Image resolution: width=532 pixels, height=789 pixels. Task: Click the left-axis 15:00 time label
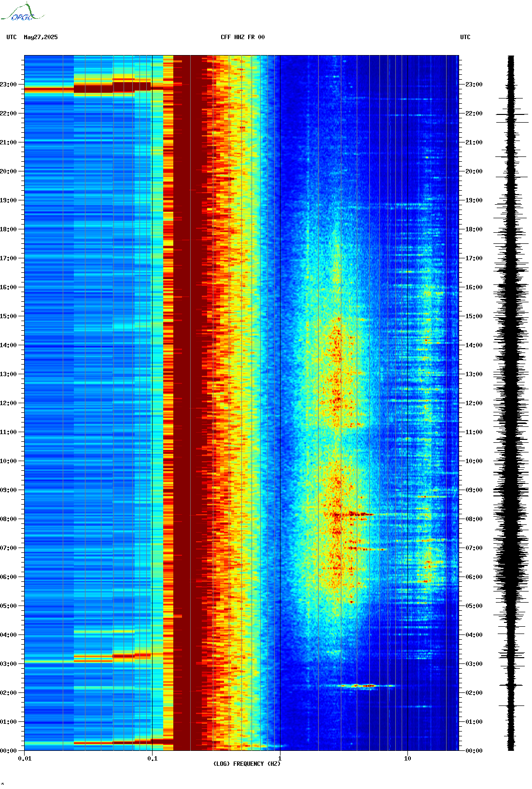(8, 316)
